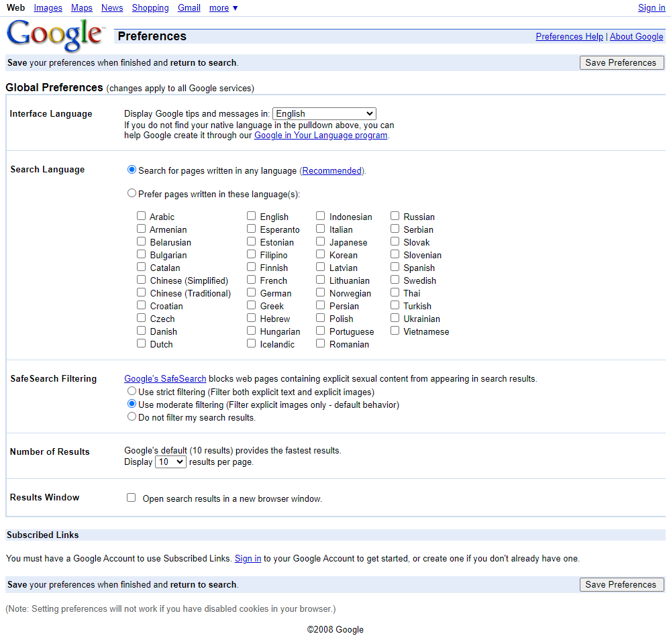Tick the Chinese (Simplified) checkbox
This screenshot has height=644, width=671.
pos(141,280)
